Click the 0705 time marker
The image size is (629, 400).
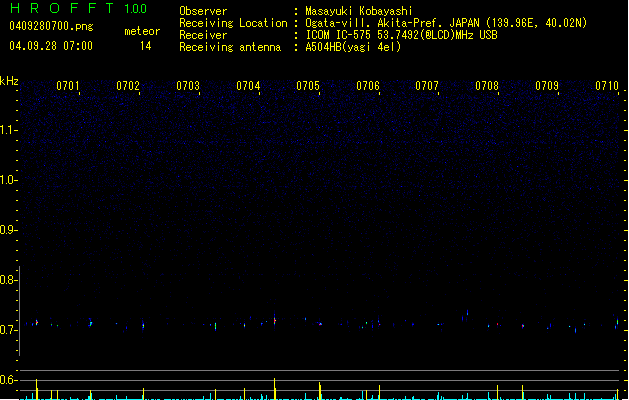click(x=308, y=86)
